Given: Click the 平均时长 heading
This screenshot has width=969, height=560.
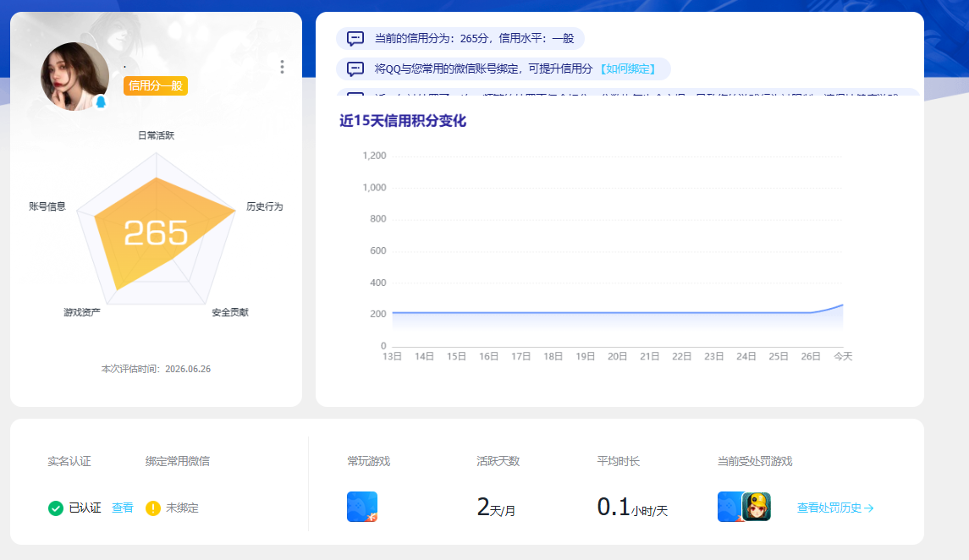Looking at the screenshot, I should click(618, 461).
